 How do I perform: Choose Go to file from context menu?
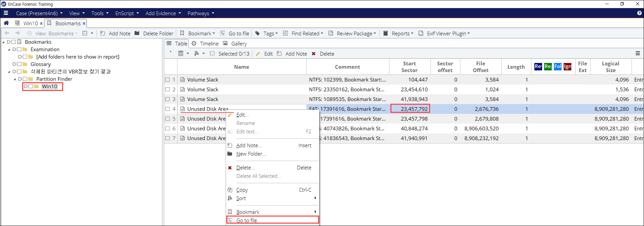coord(272,220)
